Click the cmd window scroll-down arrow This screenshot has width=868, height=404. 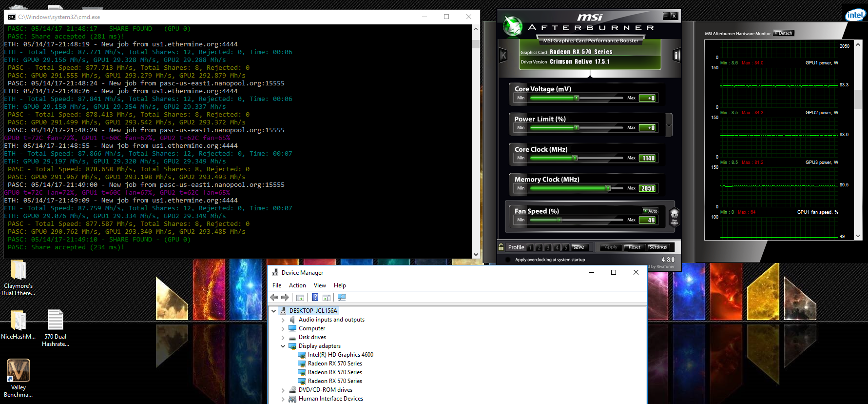[476, 254]
